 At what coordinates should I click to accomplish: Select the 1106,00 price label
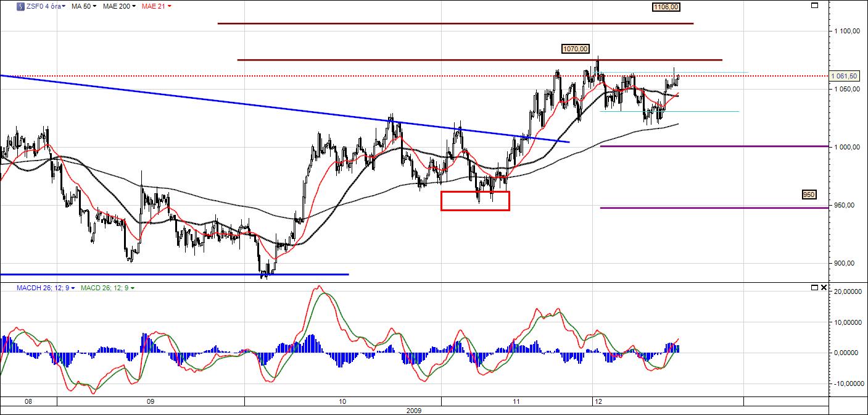pos(668,7)
